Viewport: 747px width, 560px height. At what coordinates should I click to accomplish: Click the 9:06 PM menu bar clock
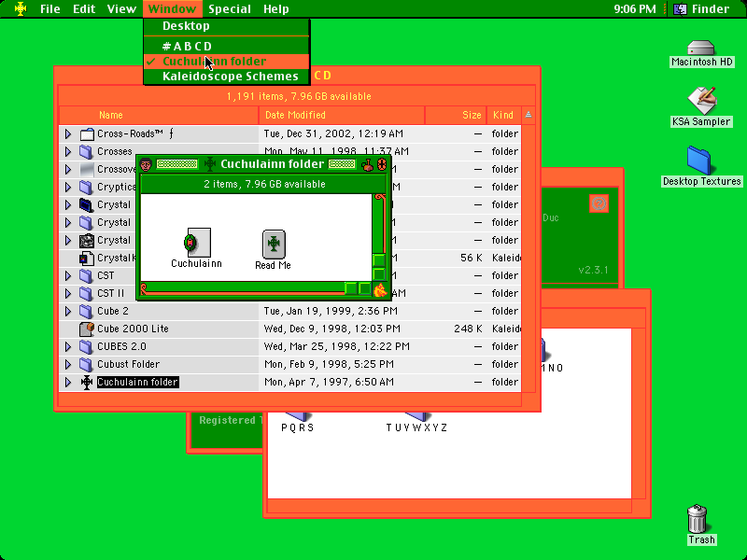click(635, 8)
